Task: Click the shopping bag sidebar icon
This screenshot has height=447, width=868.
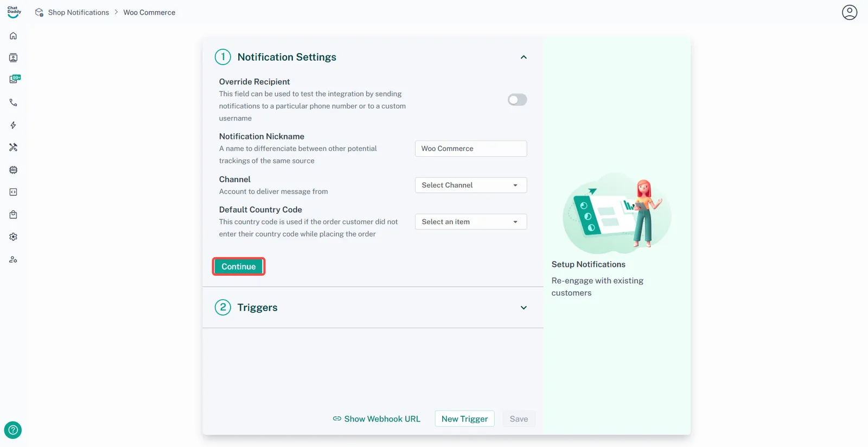Action: 14,215
